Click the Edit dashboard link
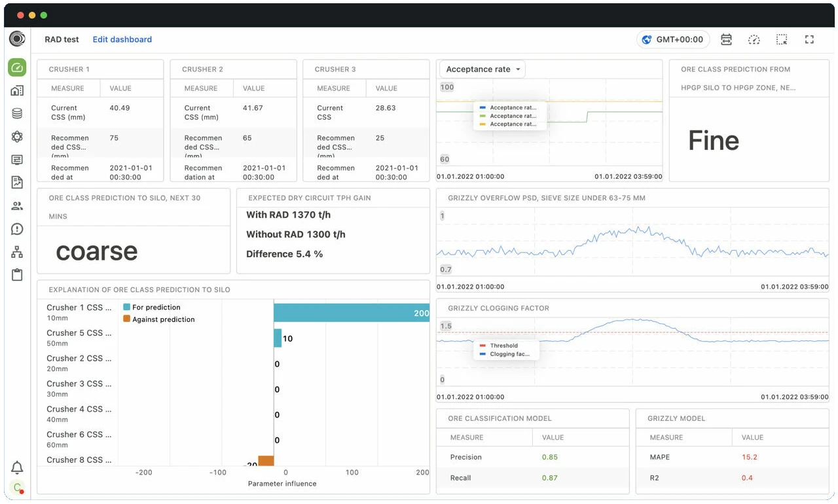 pos(122,39)
